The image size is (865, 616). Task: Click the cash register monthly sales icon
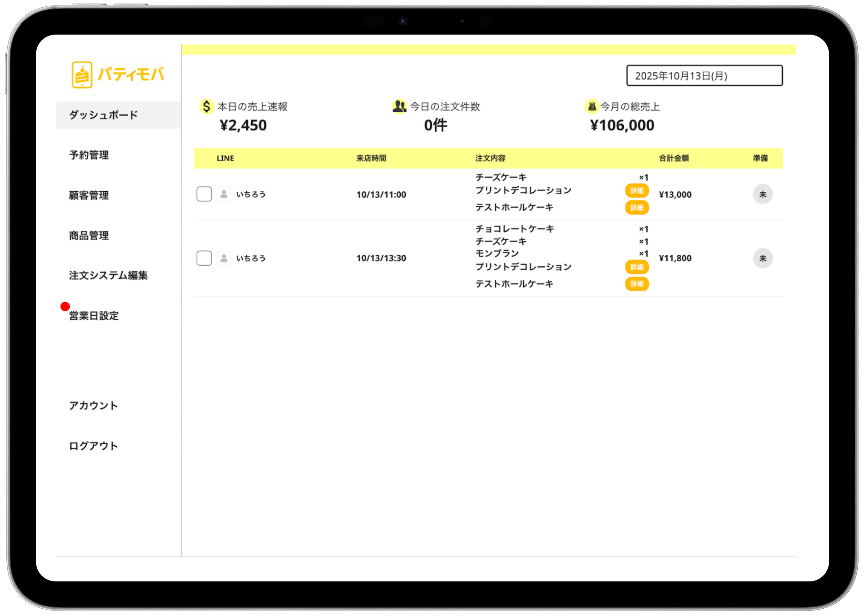[x=591, y=107]
